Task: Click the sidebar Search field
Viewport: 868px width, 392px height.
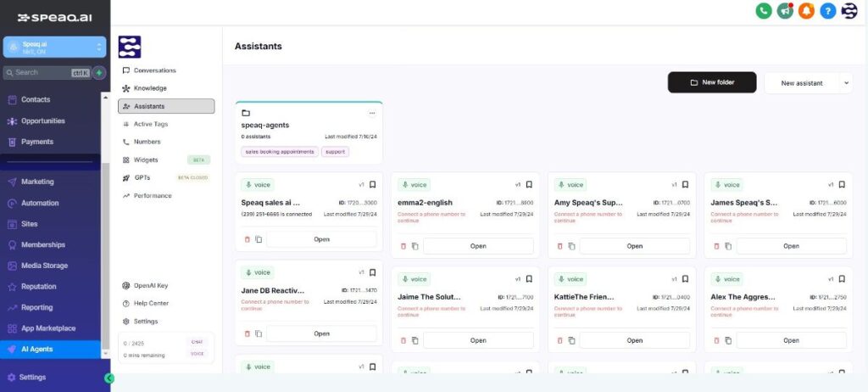Action: pos(47,73)
